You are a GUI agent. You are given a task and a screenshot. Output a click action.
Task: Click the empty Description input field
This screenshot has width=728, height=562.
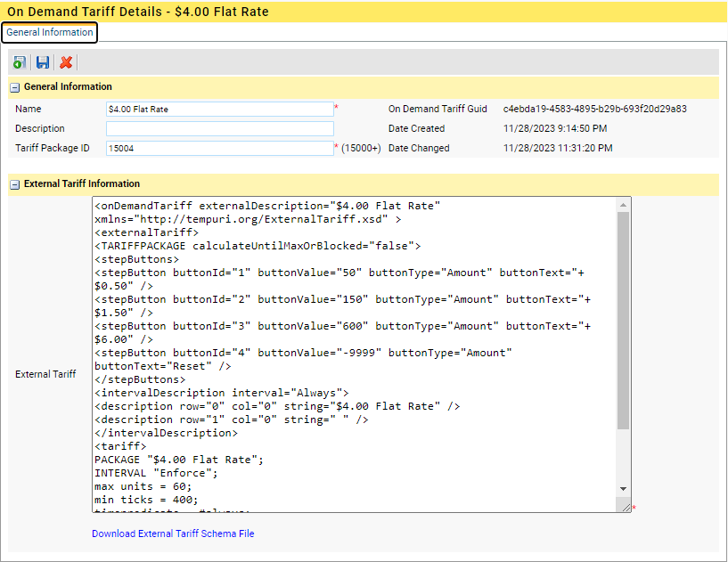(219, 128)
